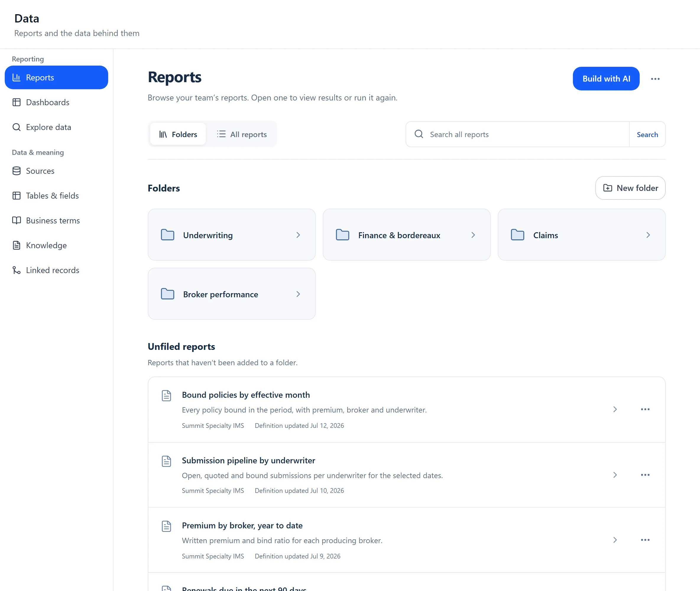
Task: Click the Folders tab library icon
Action: tap(163, 134)
